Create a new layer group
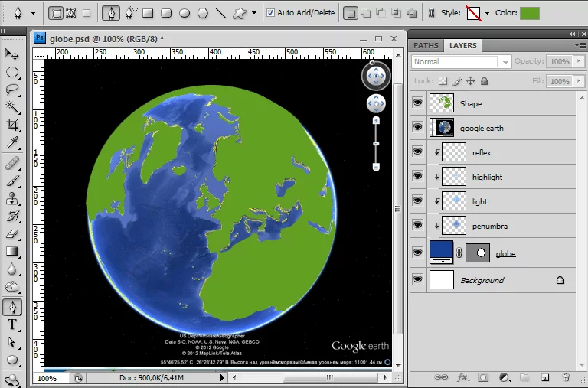The height and width of the screenshot is (388, 588). point(524,377)
